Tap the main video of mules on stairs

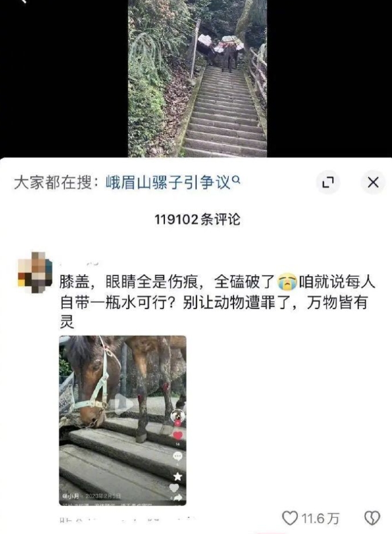197,78
